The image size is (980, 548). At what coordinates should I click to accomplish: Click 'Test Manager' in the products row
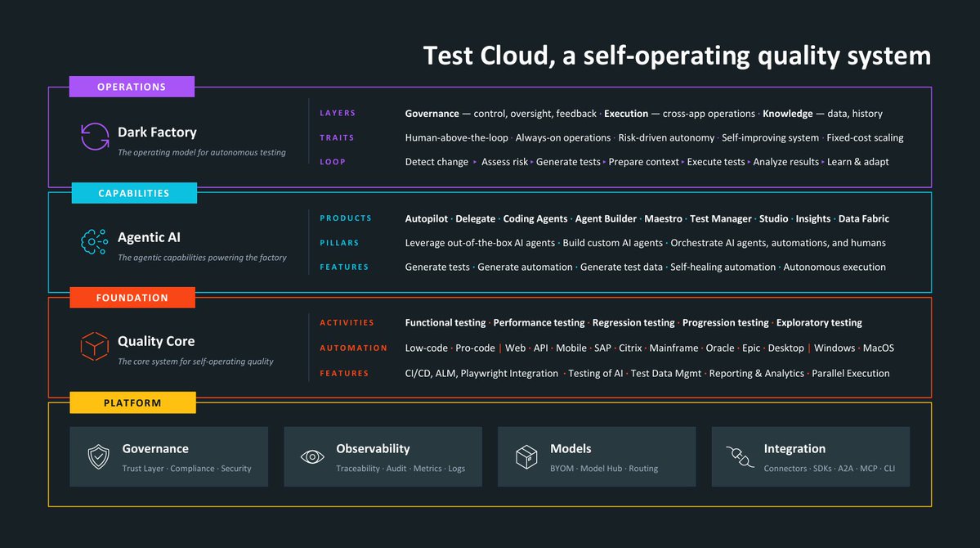point(721,218)
